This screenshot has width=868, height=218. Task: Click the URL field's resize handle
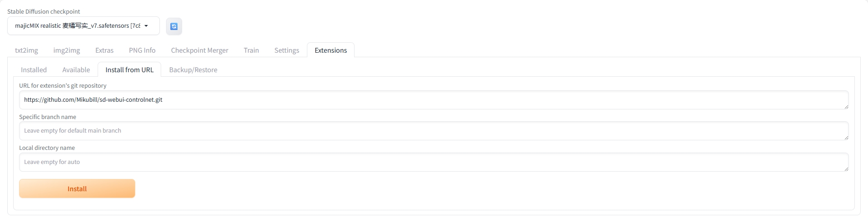(846, 107)
